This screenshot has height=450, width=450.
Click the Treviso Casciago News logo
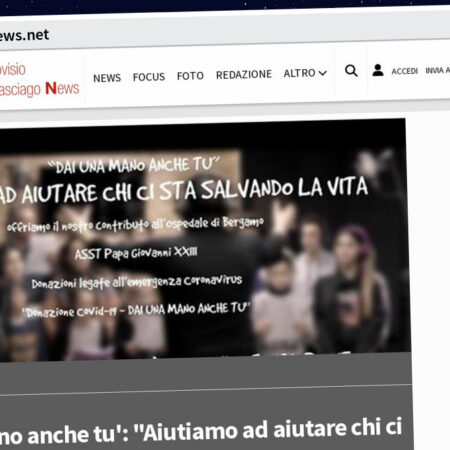pyautogui.click(x=39, y=79)
